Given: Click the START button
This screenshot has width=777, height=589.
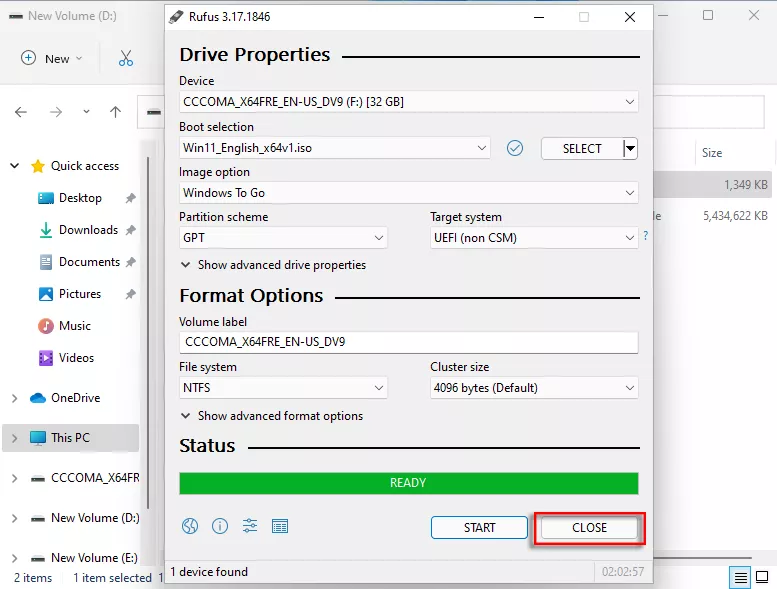Looking at the screenshot, I should pos(479,528).
